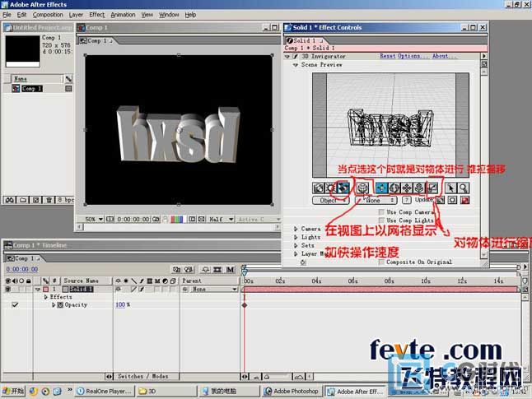This screenshot has width=532, height=399.
Task: Open the 50% magnification dropdown
Action: (94, 220)
